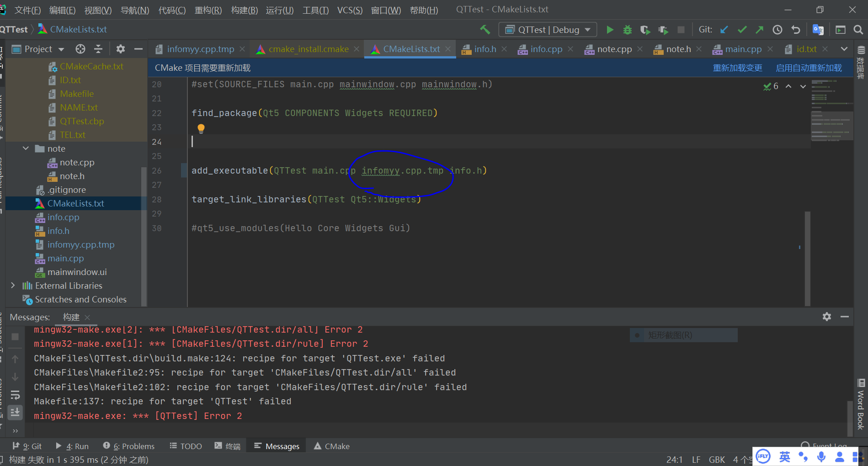868x466 pixels.
Task: Open the 构建(B) menu
Action: coord(244,10)
